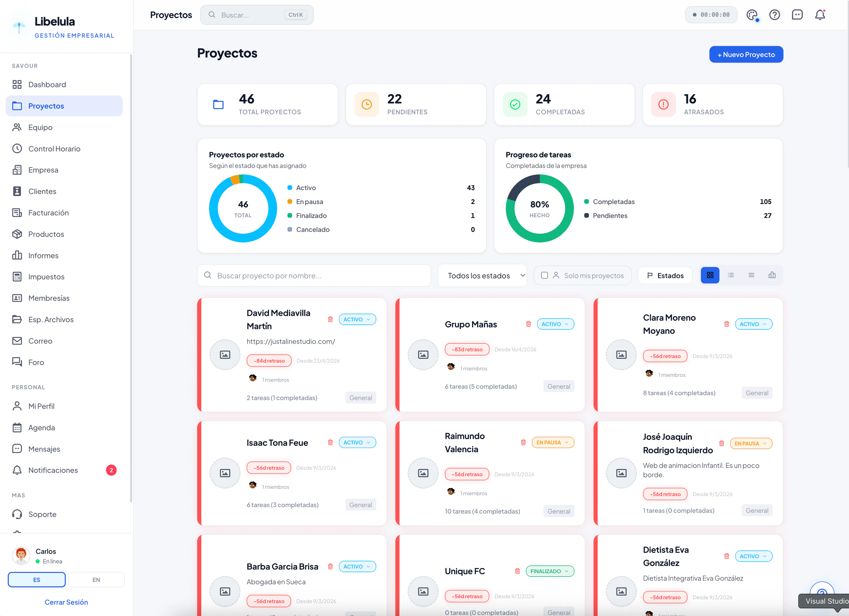The width and height of the screenshot is (849, 616).
Task: Open the help question mark icon
Action: tap(774, 15)
